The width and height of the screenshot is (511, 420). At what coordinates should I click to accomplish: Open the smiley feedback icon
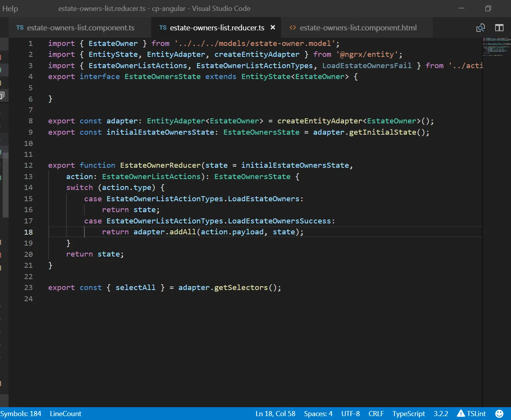tap(499, 413)
